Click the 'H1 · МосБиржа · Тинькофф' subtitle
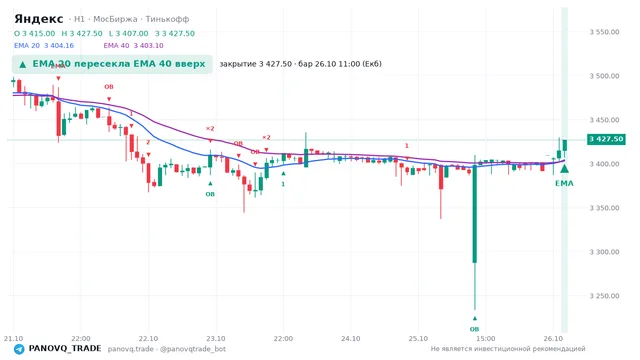Screen dimensions: 640x360 point(131,19)
